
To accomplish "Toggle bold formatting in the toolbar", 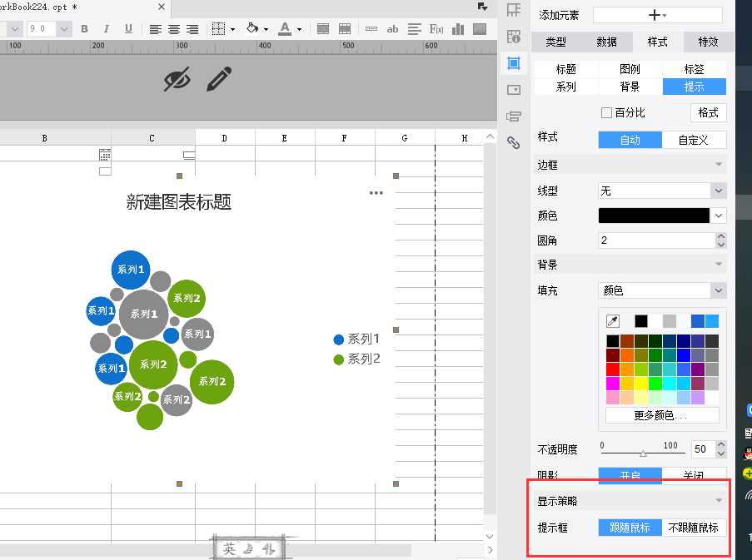I will 85,29.
